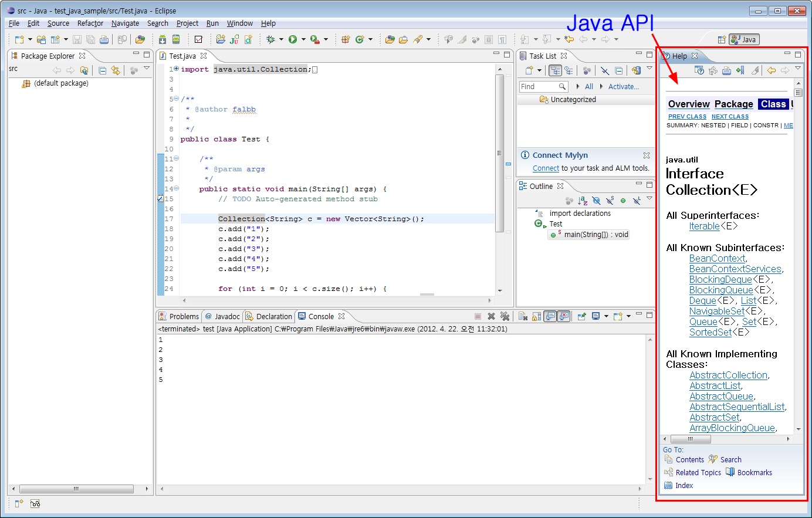Open the Refactor menu
This screenshot has width=812, height=518.
[90, 23]
